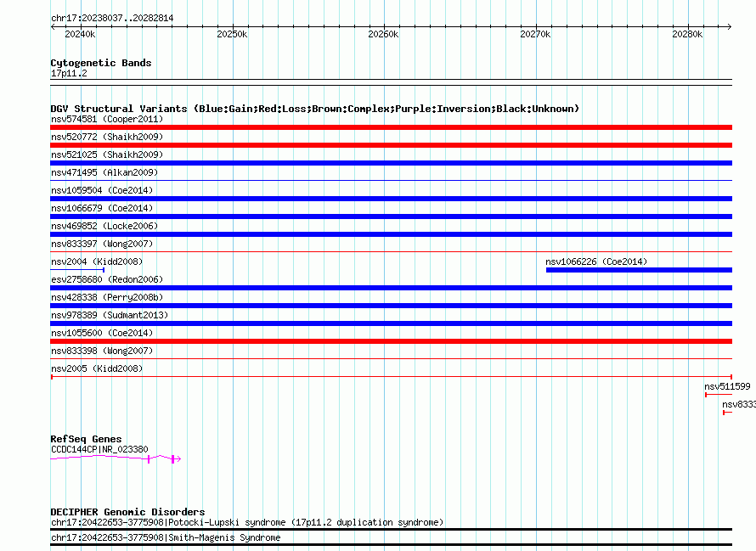Click the right arrowhead of the ruler

coord(729,27)
